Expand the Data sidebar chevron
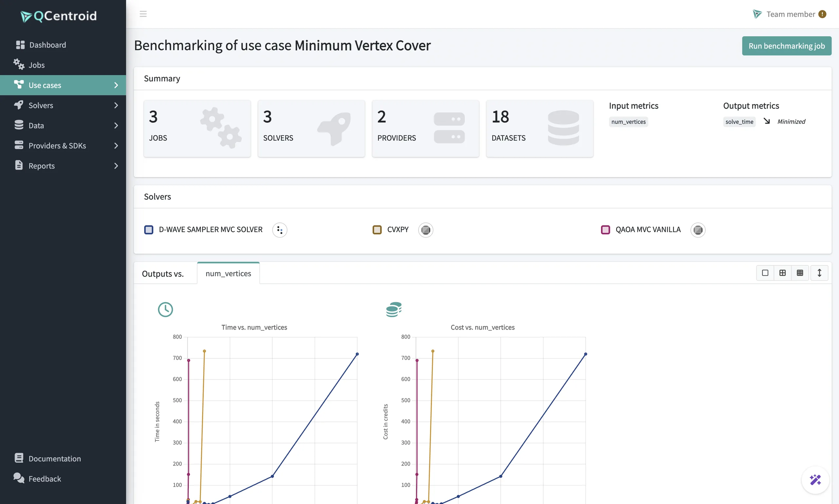This screenshot has width=839, height=504. click(x=116, y=126)
